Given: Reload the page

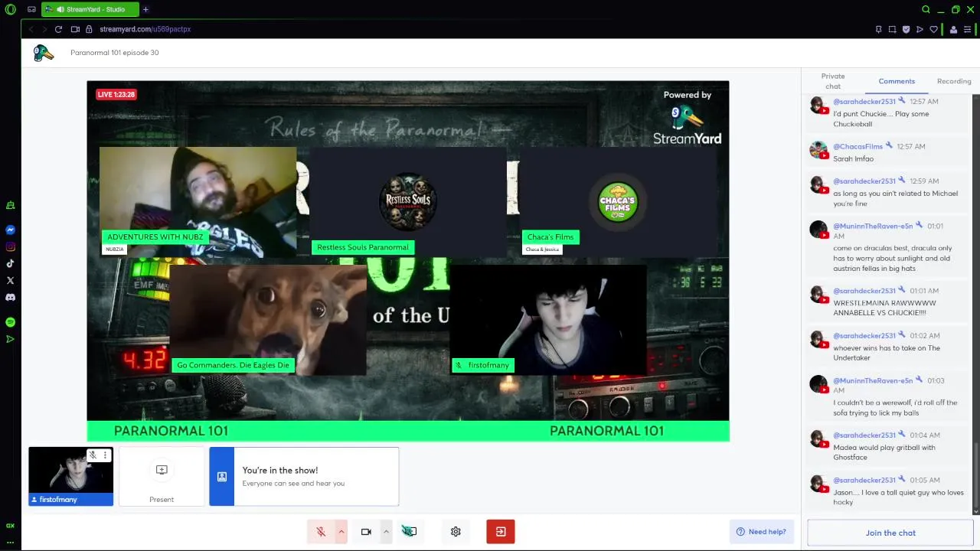Looking at the screenshot, I should coord(58,29).
